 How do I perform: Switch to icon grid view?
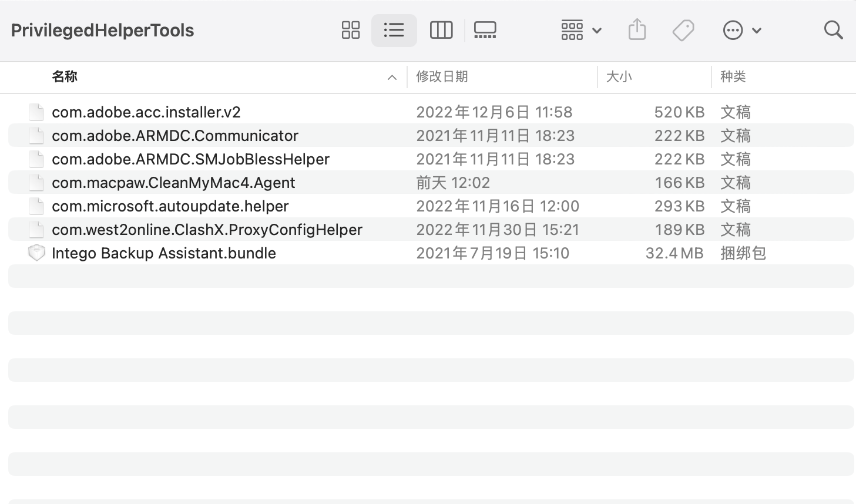pos(351,30)
